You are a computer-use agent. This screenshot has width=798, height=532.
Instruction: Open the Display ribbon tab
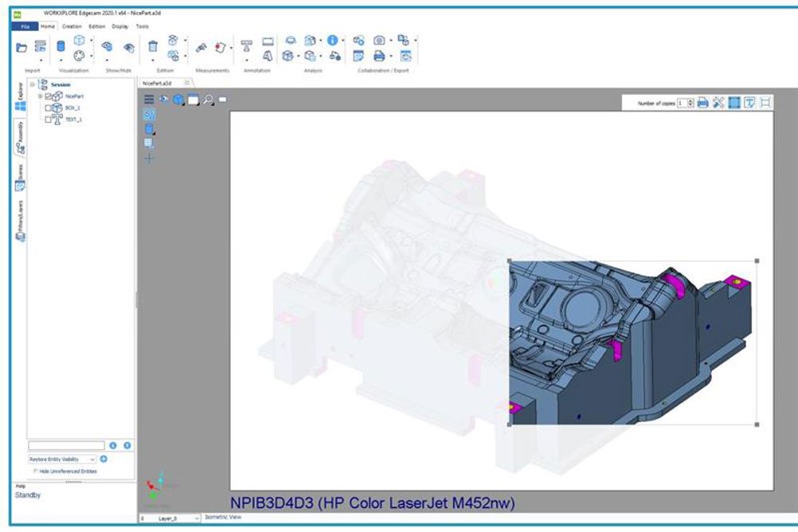coord(120,26)
